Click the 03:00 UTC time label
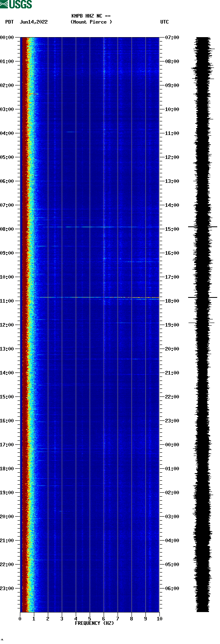Viewport: 220px width, 644px height. coord(172,517)
